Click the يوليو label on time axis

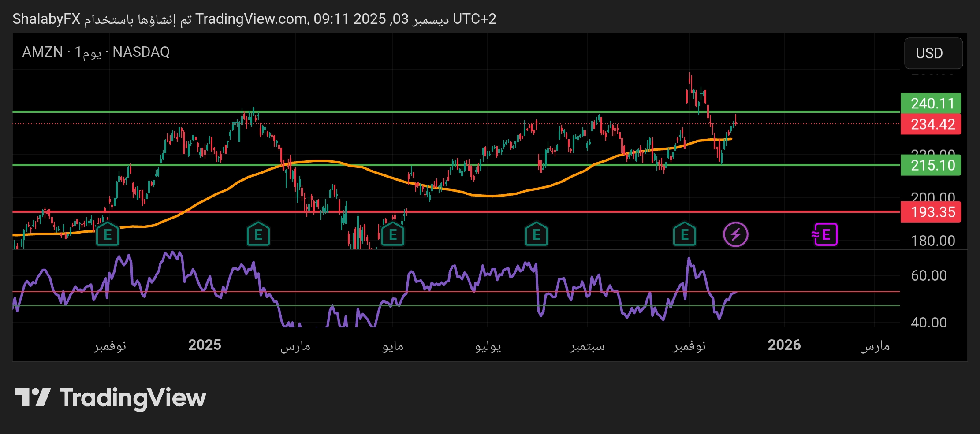pos(488,346)
